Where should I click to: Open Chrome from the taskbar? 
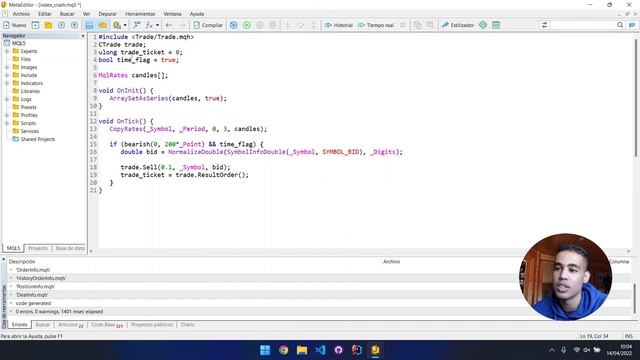pyautogui.click(x=283, y=350)
